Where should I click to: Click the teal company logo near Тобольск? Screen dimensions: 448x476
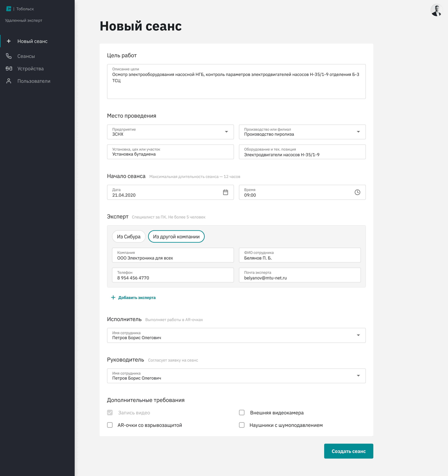[9, 9]
